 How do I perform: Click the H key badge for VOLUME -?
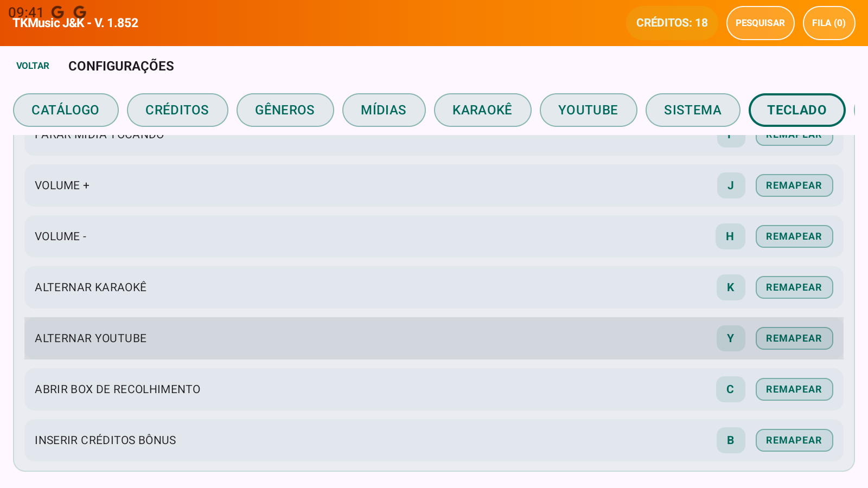pos(730,236)
